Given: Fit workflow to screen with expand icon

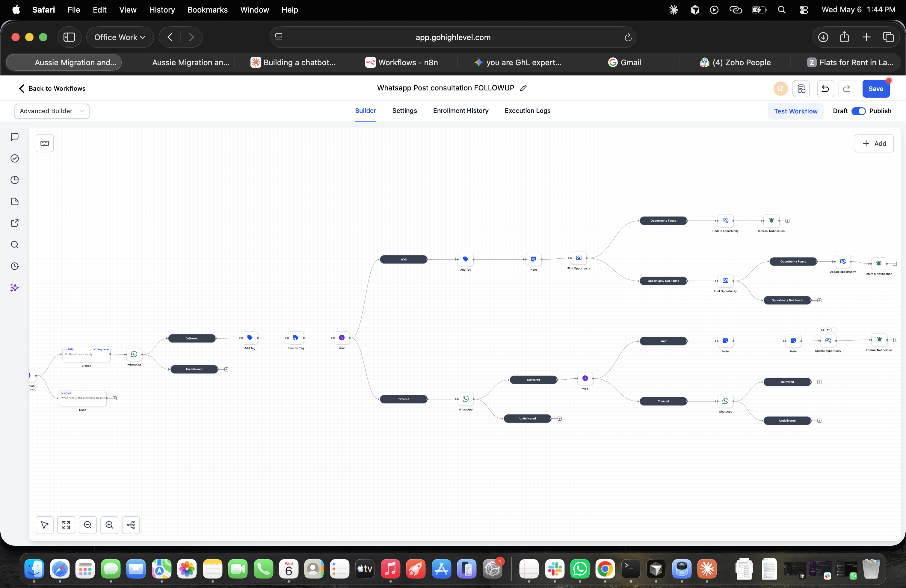Looking at the screenshot, I should point(66,525).
